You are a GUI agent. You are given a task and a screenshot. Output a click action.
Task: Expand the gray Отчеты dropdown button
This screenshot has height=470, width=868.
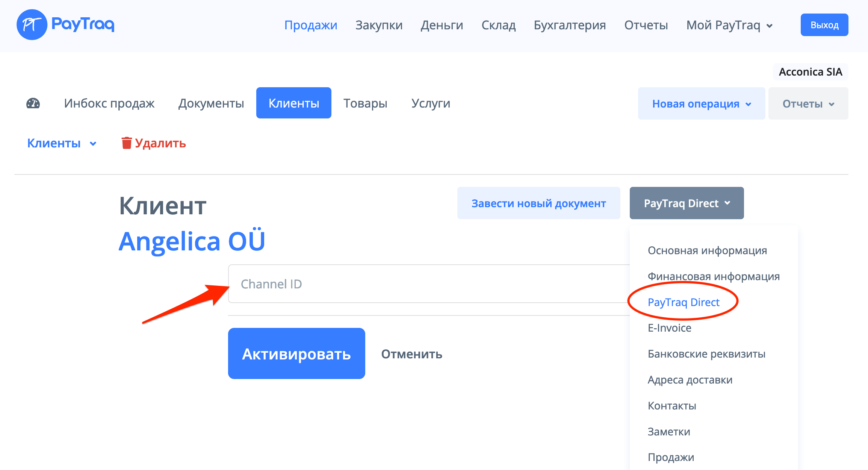[808, 104]
